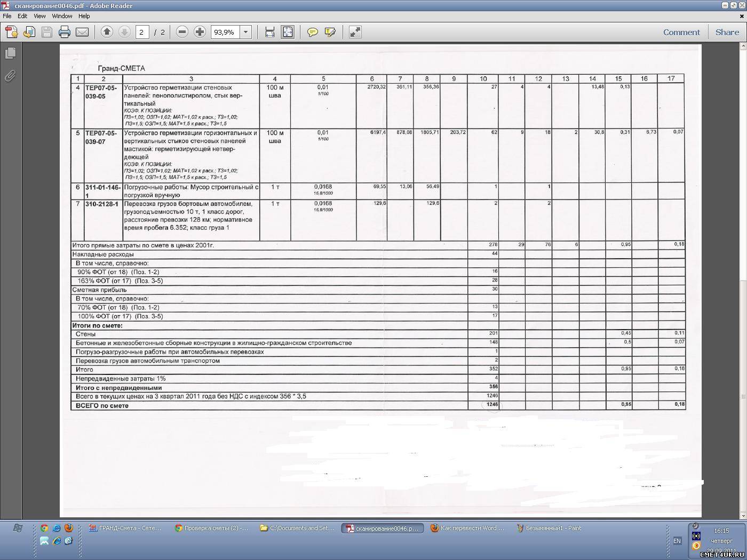This screenshot has width=747, height=560.
Task: Open the Attachments paperclip panel
Action: click(10, 76)
